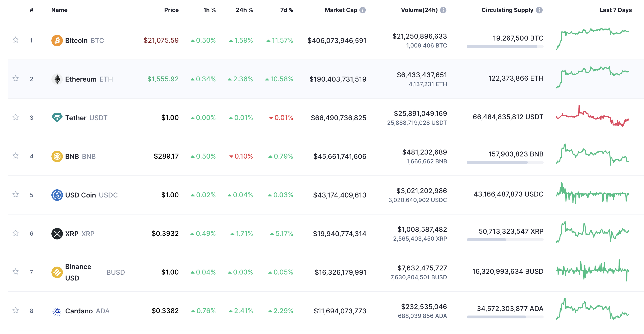Click the XRP logo icon
Screen dimensions: 644x334
[x=57, y=233]
